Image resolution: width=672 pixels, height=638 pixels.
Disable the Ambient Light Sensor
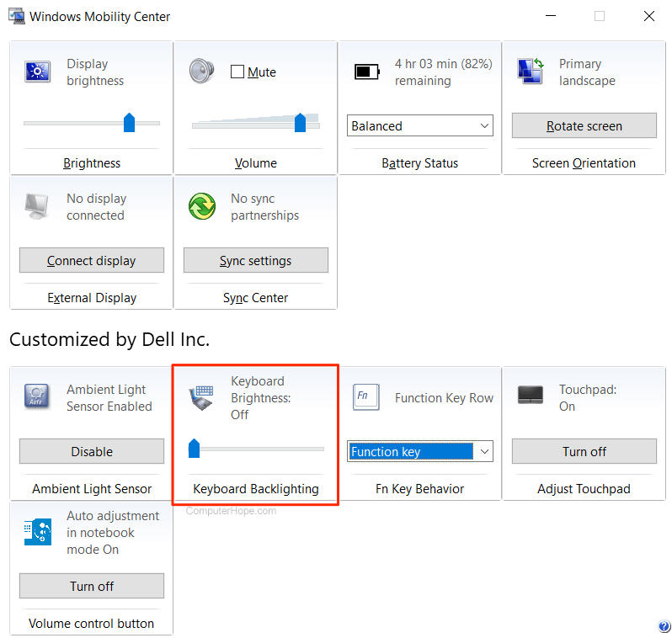click(92, 451)
